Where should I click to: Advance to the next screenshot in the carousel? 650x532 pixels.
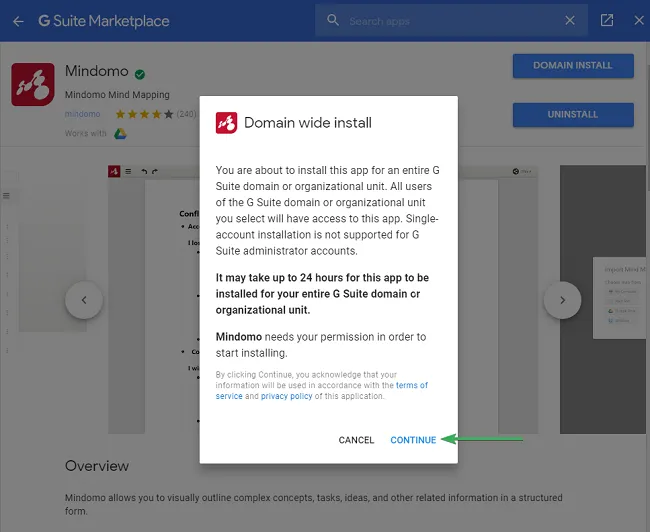(562, 300)
